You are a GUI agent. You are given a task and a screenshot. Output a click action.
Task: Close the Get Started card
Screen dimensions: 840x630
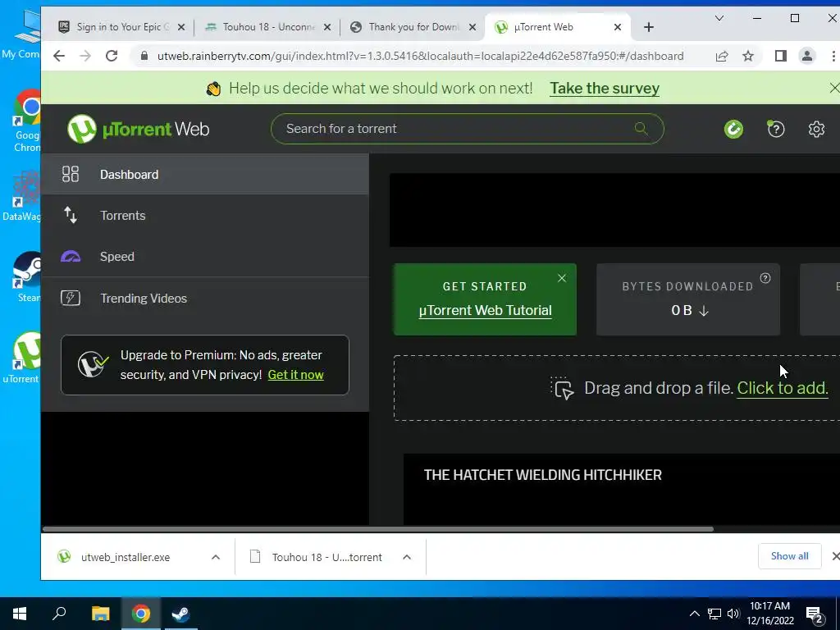point(561,278)
